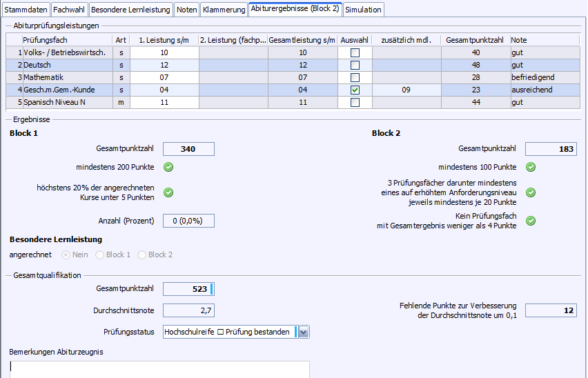Click green check icon beside 'mindestens 100 Punkte'
Viewport: 588px width, 378px height.
point(531,167)
